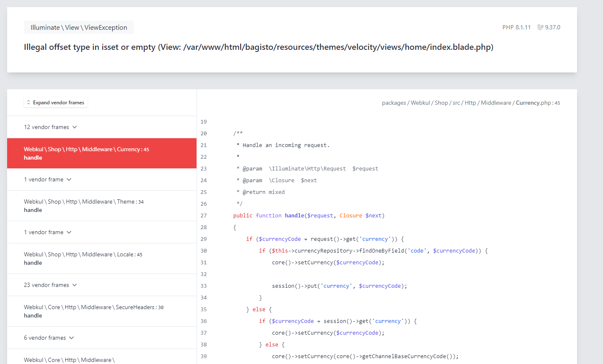This screenshot has height=364, width=603.
Task: Click chevron next to 12 vendor frames
Action: (x=75, y=127)
